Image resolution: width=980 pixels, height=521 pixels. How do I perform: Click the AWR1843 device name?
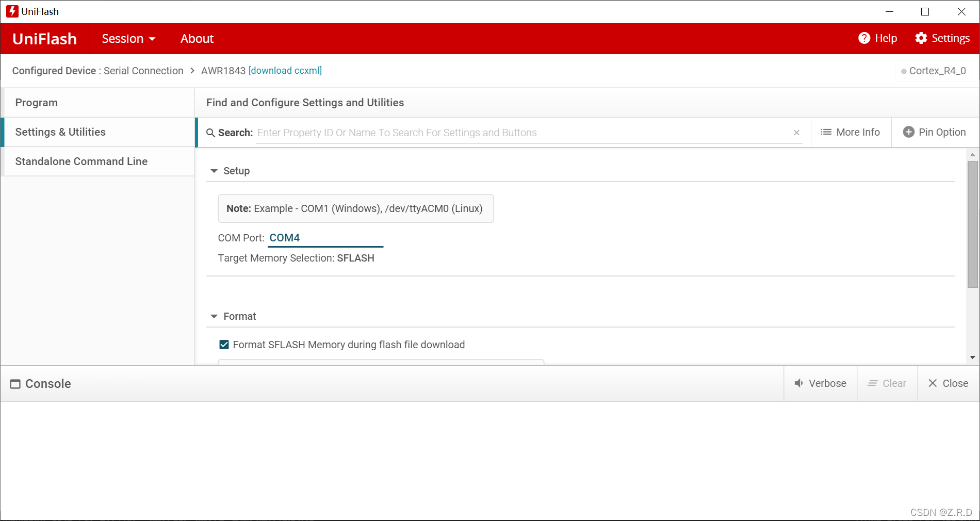223,71
